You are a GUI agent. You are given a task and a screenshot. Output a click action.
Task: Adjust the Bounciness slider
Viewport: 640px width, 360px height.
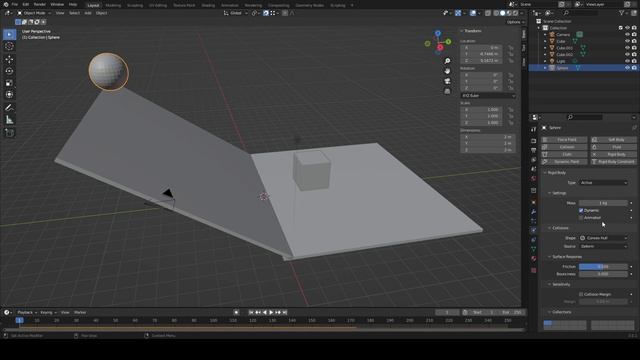point(603,274)
